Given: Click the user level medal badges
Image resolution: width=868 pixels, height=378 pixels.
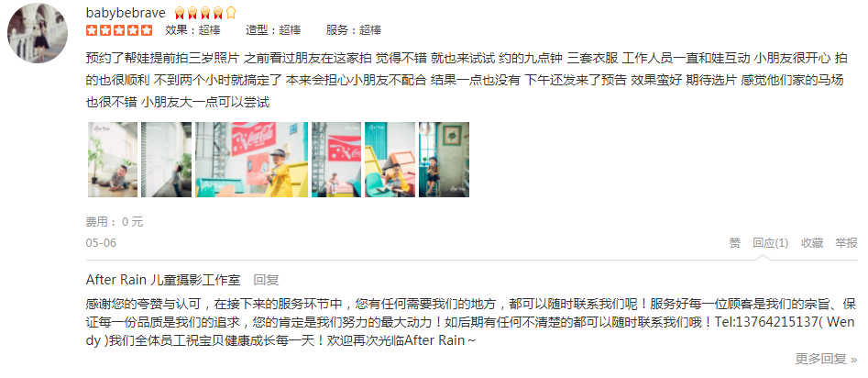Looking at the screenshot, I should [204, 13].
